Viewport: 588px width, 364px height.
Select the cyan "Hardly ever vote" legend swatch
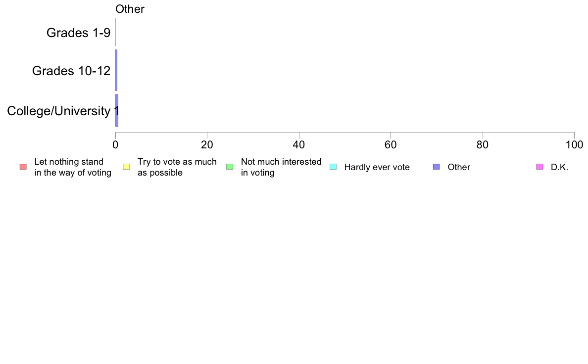point(333,167)
